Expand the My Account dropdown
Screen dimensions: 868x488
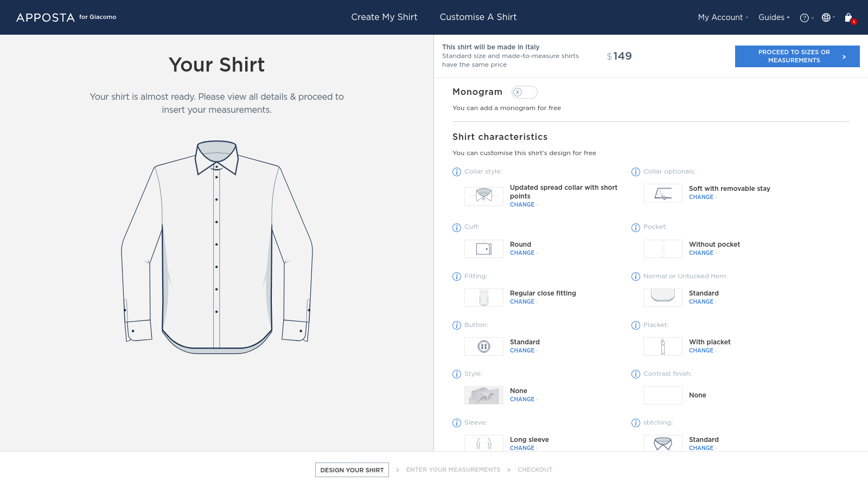(x=723, y=17)
